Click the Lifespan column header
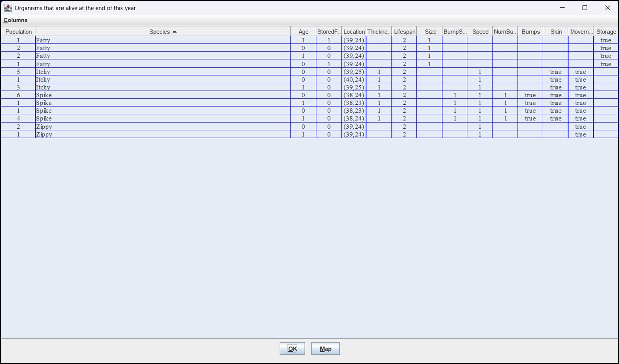This screenshot has height=364, width=619. click(x=404, y=32)
